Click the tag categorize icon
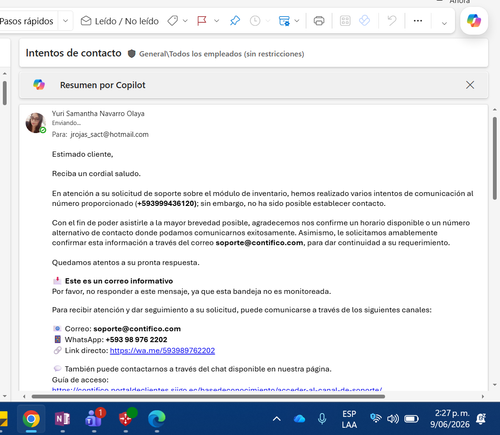500x435 pixels. click(173, 21)
